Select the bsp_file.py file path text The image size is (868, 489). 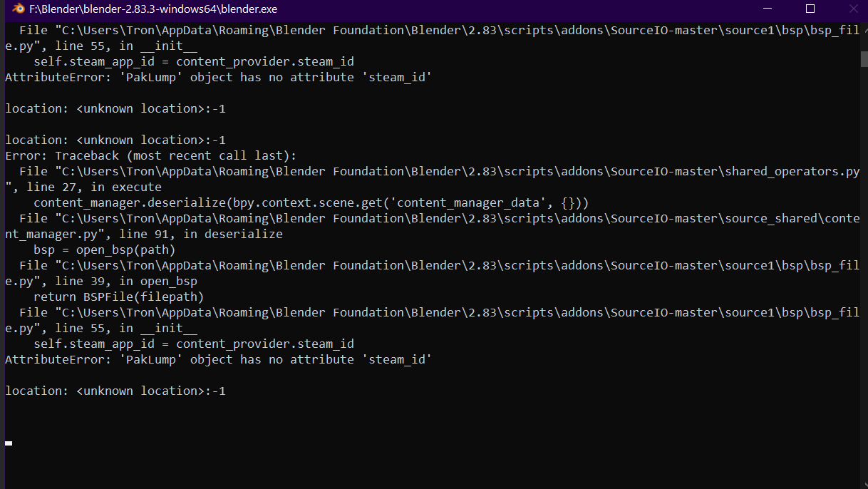(428, 312)
